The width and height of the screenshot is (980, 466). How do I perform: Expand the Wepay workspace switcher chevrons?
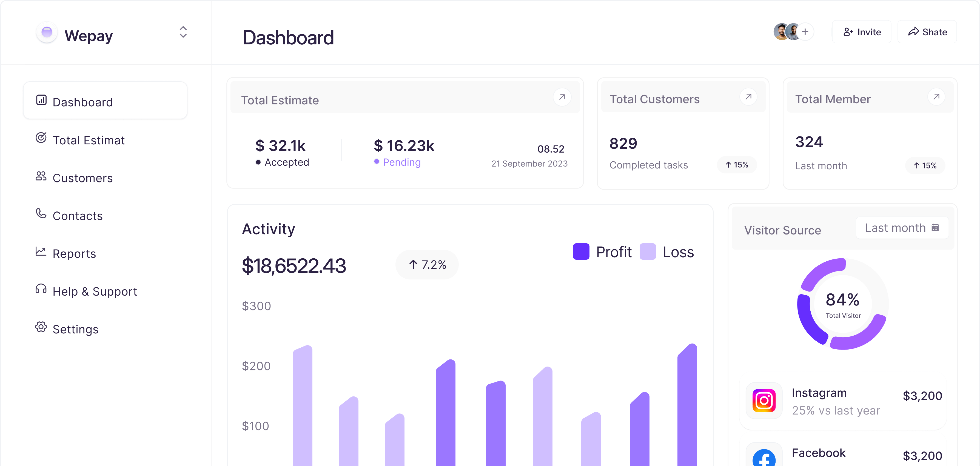point(183,32)
